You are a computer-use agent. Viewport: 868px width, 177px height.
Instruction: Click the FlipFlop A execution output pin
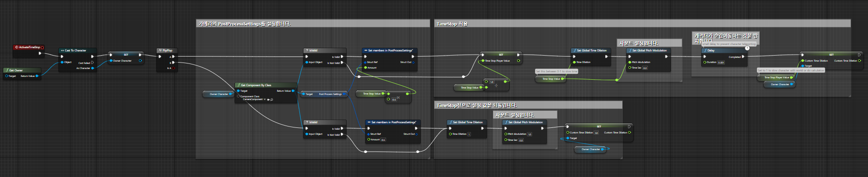tap(173, 57)
